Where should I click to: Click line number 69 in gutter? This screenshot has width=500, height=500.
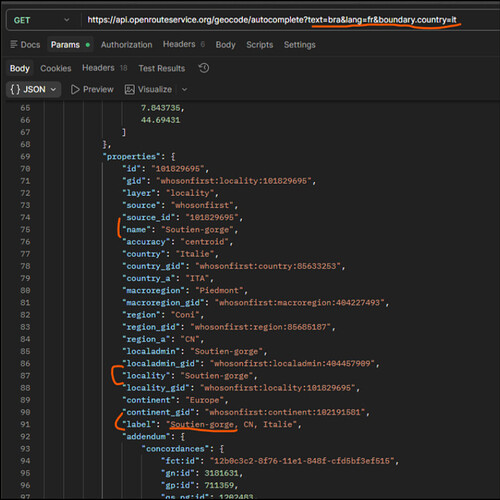pyautogui.click(x=25, y=157)
